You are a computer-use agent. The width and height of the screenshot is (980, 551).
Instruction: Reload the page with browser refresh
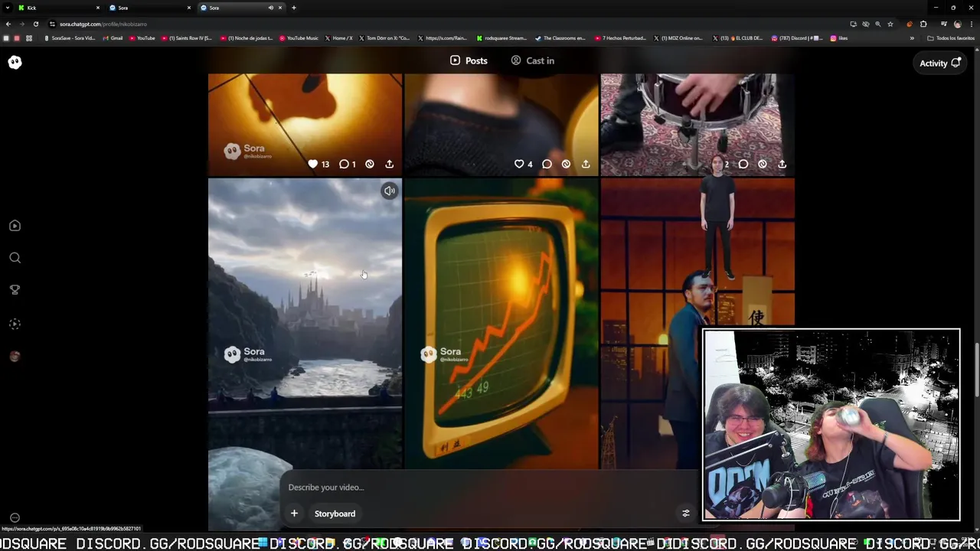coord(35,24)
